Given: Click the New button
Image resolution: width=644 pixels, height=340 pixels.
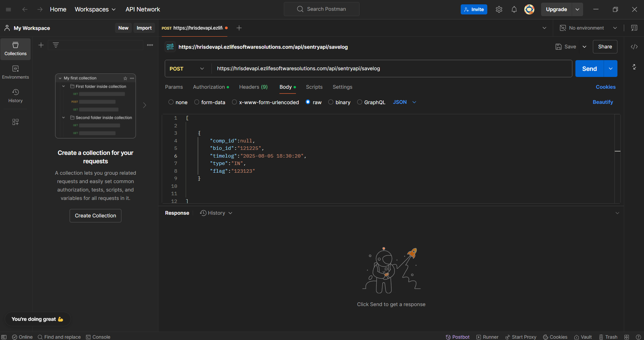Looking at the screenshot, I should point(123,28).
